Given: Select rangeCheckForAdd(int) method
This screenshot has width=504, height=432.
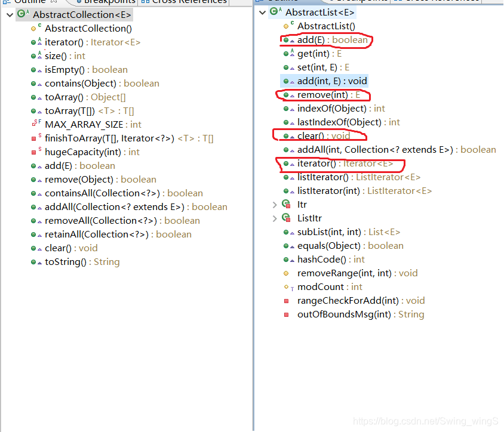Looking at the screenshot, I should click(361, 301).
